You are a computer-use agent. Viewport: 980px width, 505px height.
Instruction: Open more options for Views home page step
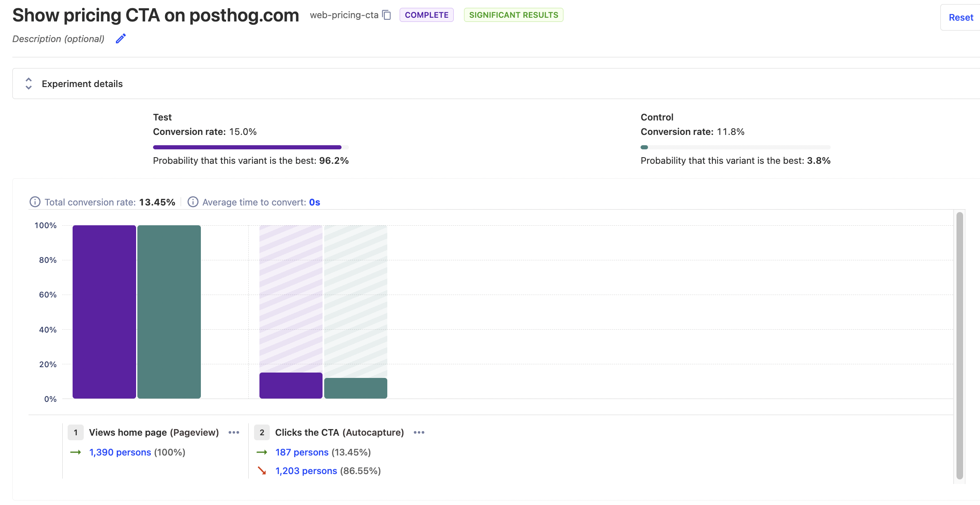coord(234,432)
